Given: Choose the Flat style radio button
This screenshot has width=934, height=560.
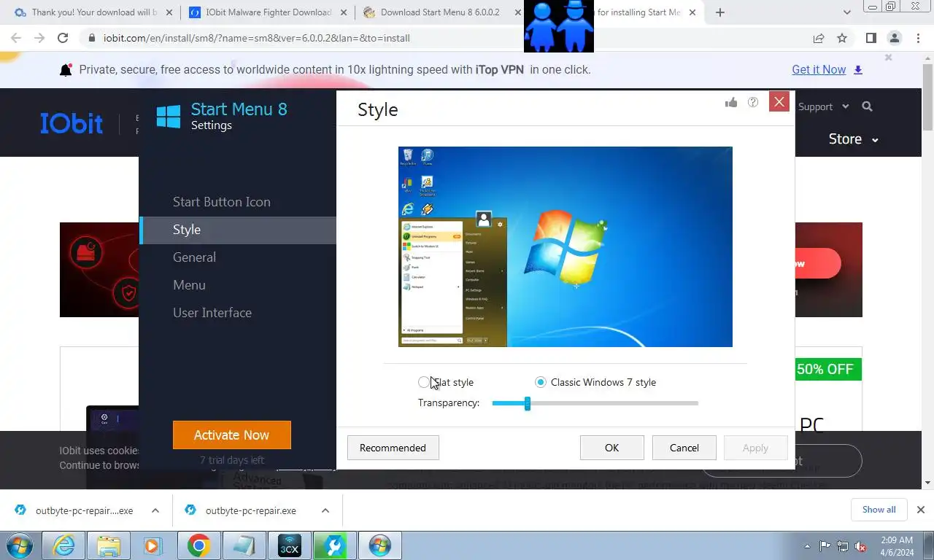Looking at the screenshot, I should point(424,382).
